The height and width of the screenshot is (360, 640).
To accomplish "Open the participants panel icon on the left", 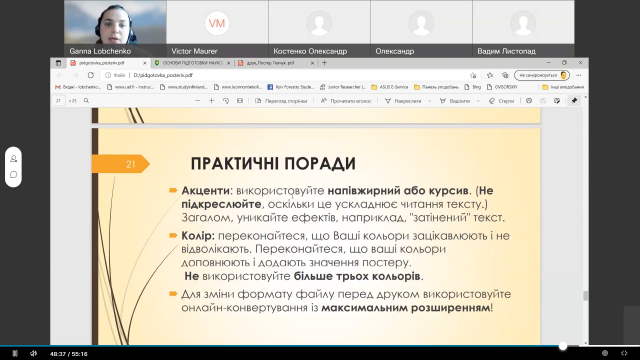I will coord(13,159).
